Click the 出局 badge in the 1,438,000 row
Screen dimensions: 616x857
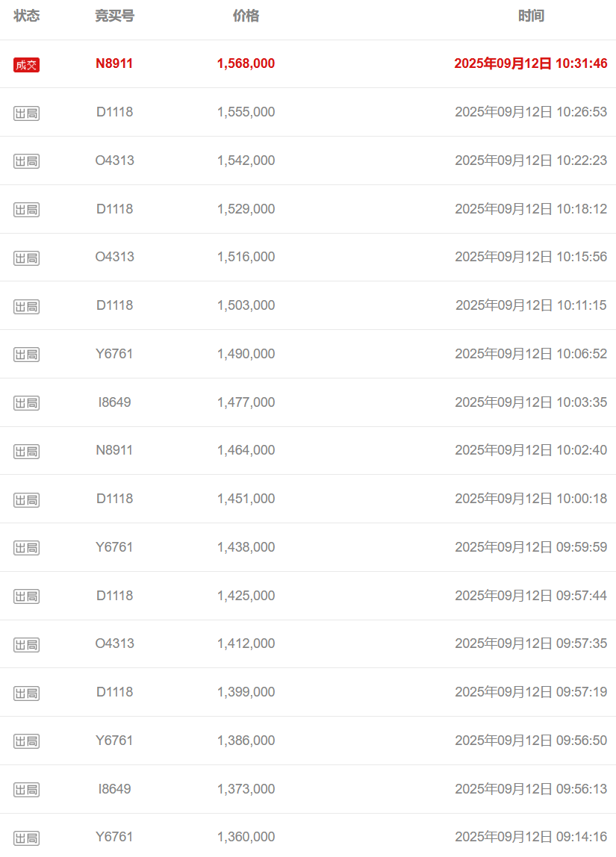pos(26,548)
